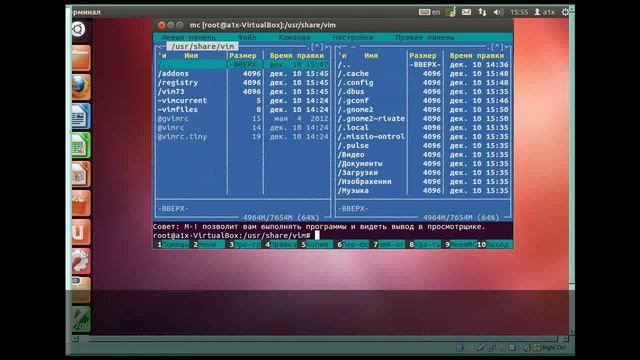Image resolution: width=640 pixels, height=360 pixels.
Task: Open the sound volume indicator
Action: pyautogui.click(x=498, y=12)
